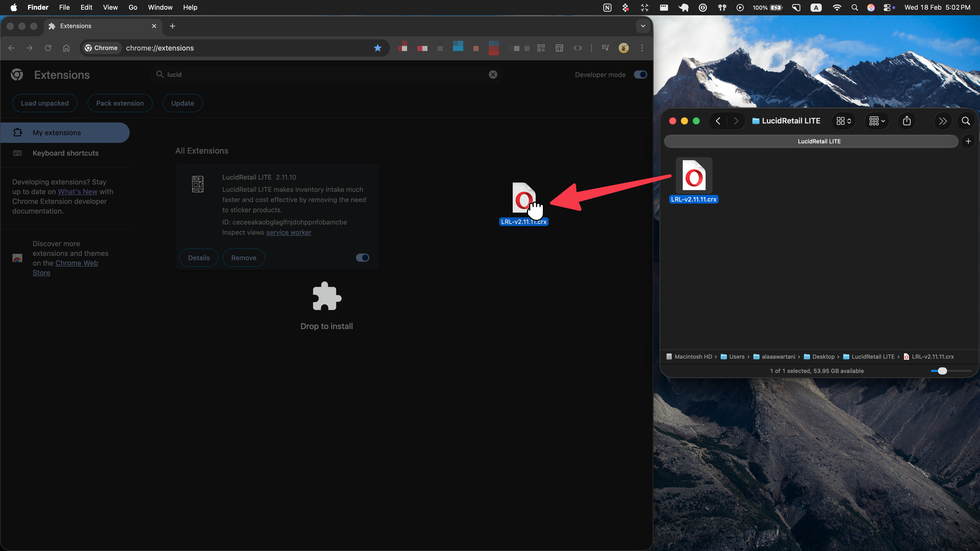This screenshot has height=551, width=980.
Task: Click the bookmark star in address bar
Action: (377, 48)
